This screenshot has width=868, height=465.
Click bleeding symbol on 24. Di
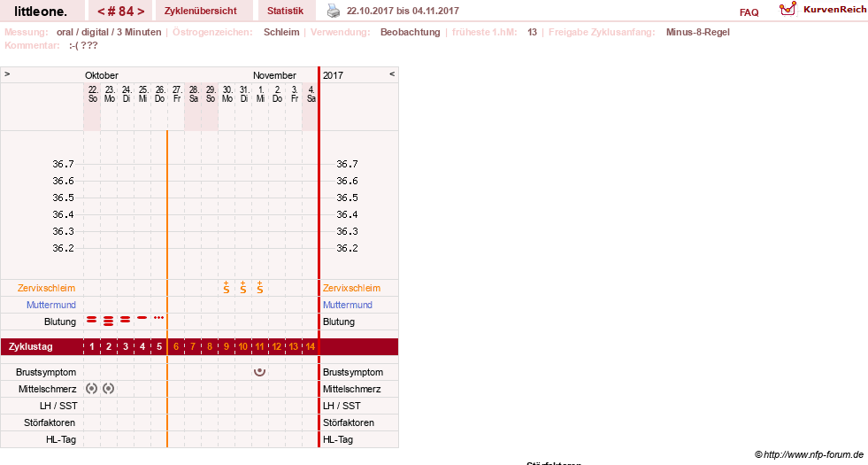tap(126, 320)
